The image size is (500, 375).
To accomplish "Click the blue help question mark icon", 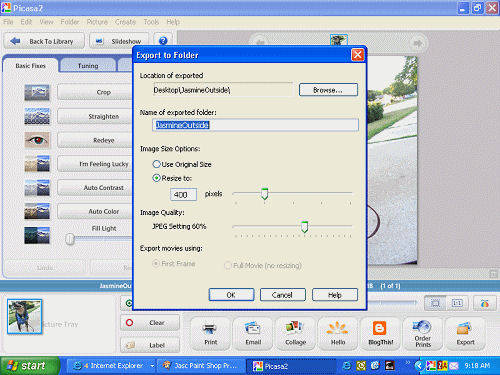I will point(163,41).
